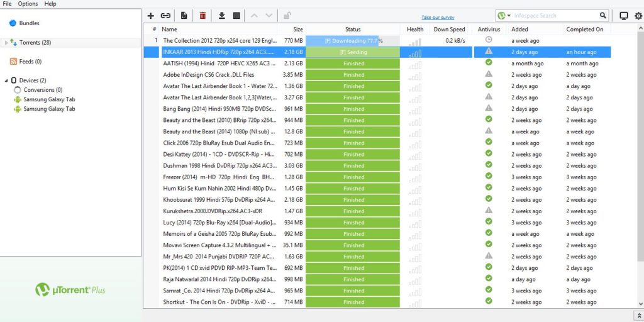
Task: Select torrent Shortkut - The Con Is On
Action: pyautogui.click(x=219, y=302)
